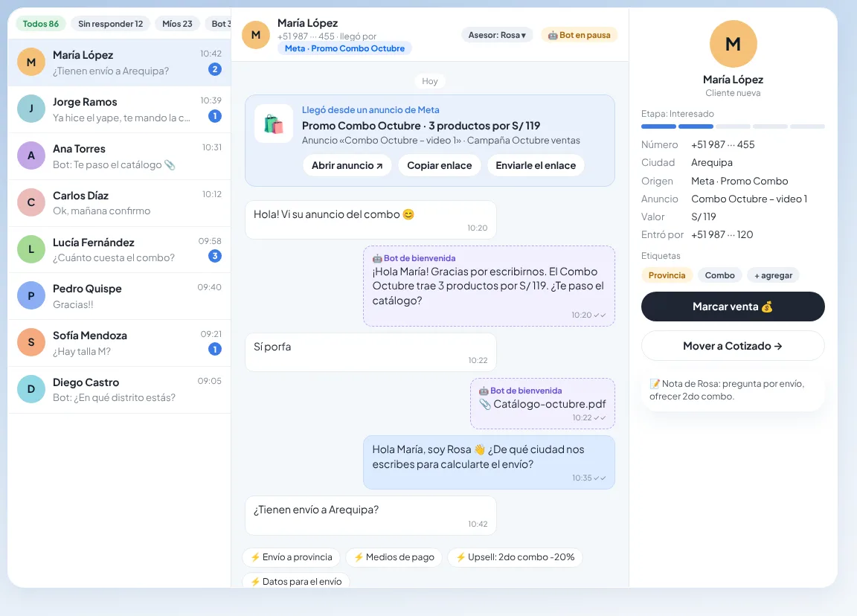
Task: Open Pedro Quispe conversation
Action: pyautogui.click(x=119, y=296)
